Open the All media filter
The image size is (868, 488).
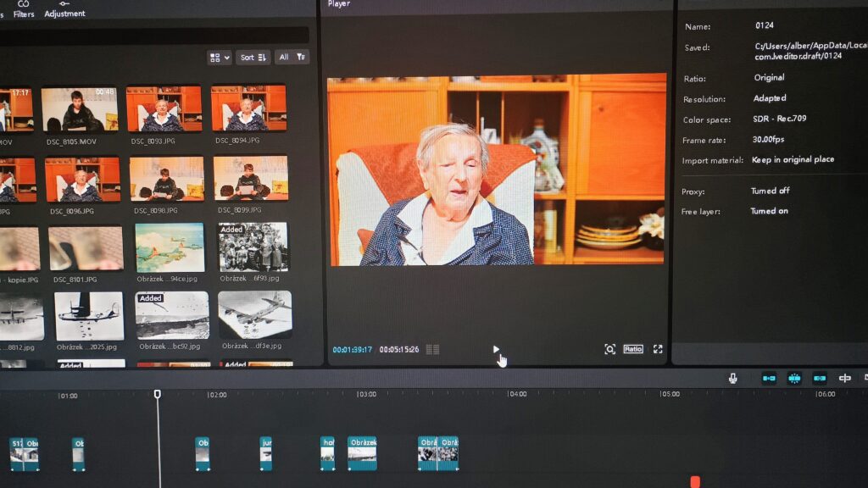(x=292, y=57)
